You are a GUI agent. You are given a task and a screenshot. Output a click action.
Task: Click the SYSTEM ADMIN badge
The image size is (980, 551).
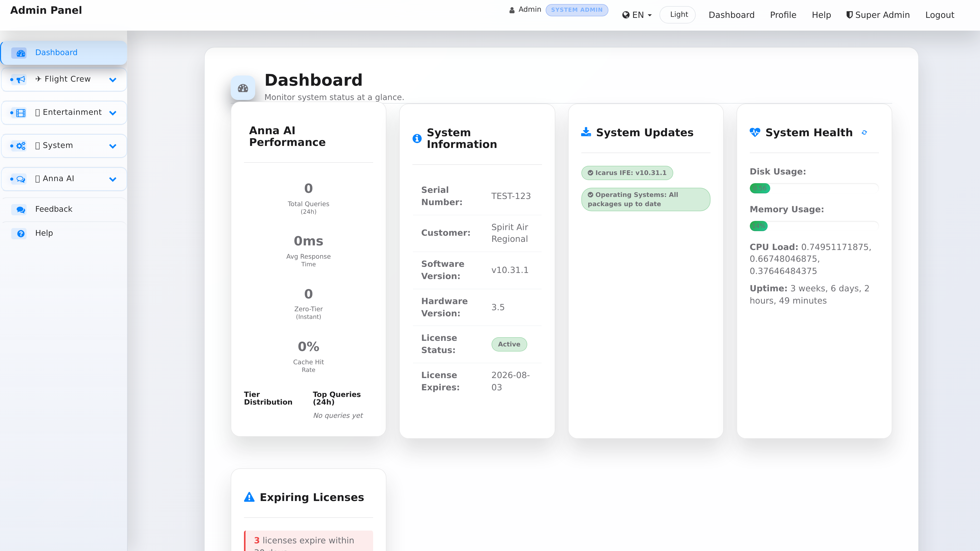(577, 10)
